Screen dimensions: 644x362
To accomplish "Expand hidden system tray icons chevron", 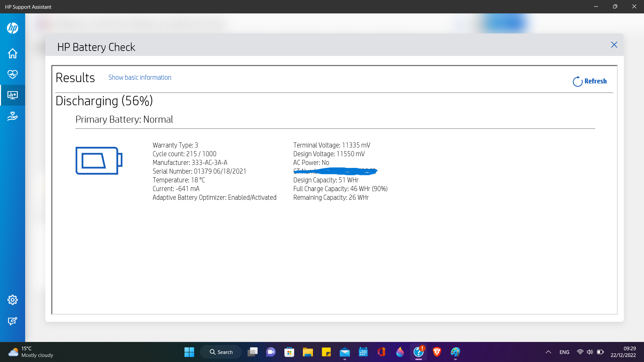I will click(x=548, y=352).
